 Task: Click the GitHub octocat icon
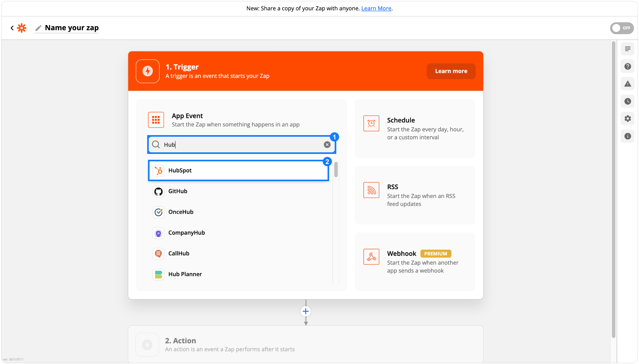158,191
